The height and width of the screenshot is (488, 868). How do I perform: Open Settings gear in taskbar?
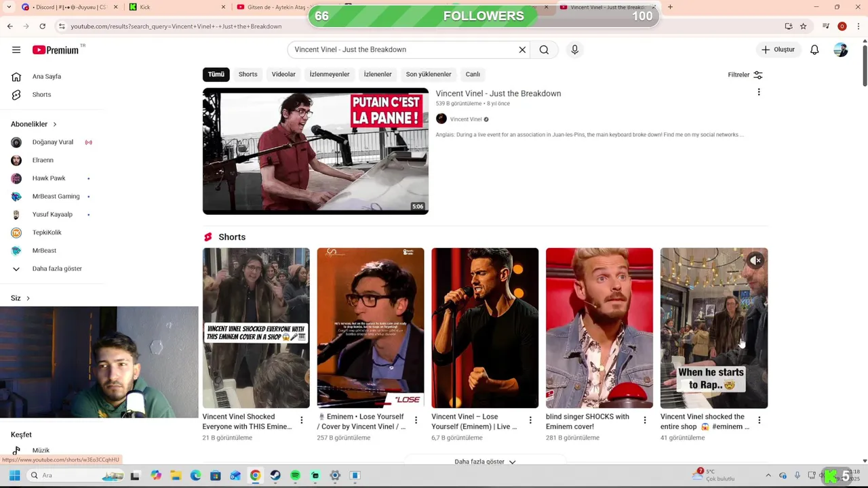pyautogui.click(x=335, y=475)
